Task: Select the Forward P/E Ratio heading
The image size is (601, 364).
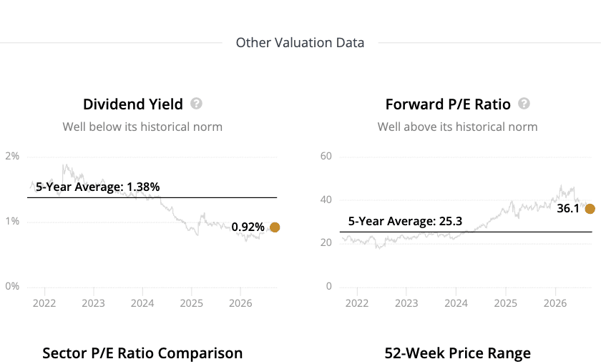Action: (448, 104)
